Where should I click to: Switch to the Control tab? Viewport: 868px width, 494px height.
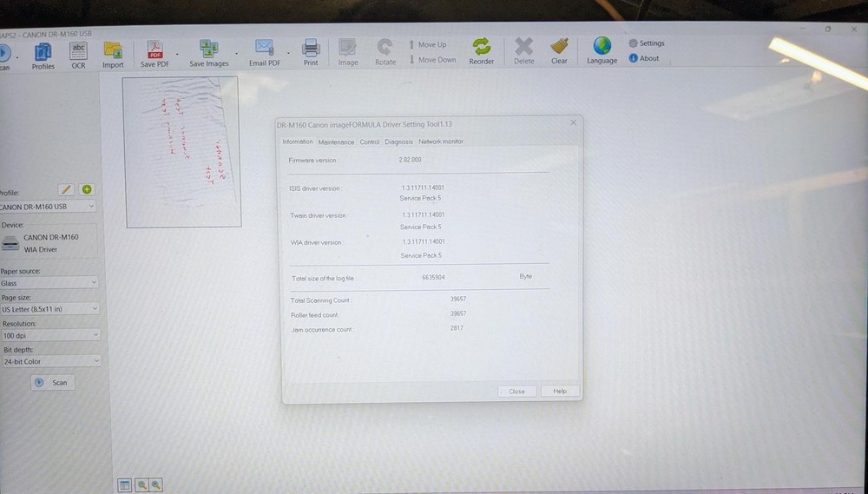click(370, 142)
